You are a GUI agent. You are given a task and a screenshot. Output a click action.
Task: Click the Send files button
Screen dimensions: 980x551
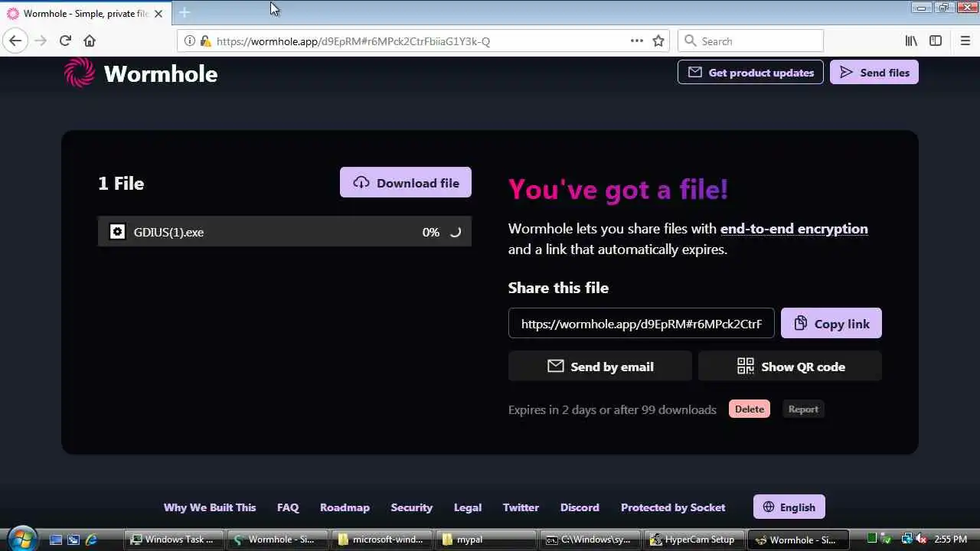pos(874,72)
